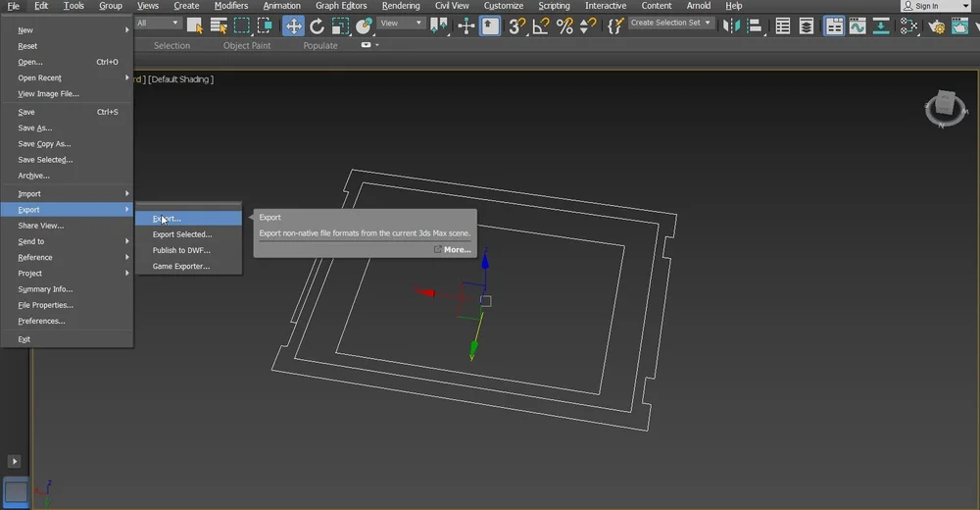Toggle the Spinner Snap button
This screenshot has width=980, height=510.
[x=588, y=25]
